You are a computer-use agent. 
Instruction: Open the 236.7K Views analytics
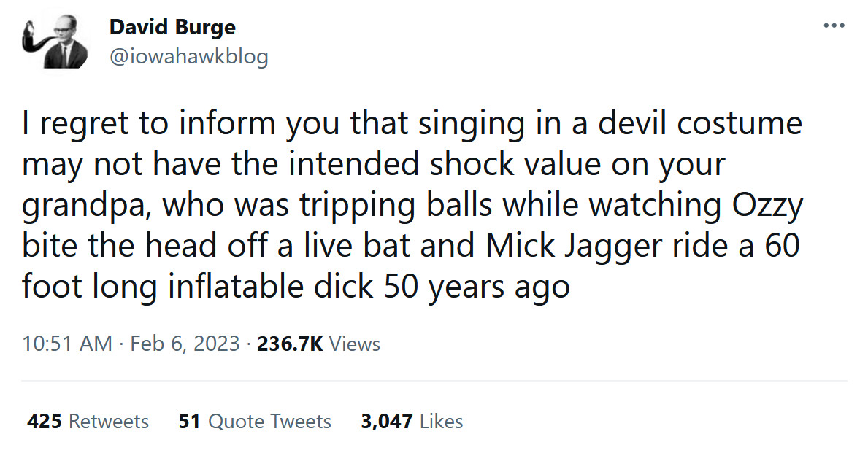pyautogui.click(x=319, y=344)
